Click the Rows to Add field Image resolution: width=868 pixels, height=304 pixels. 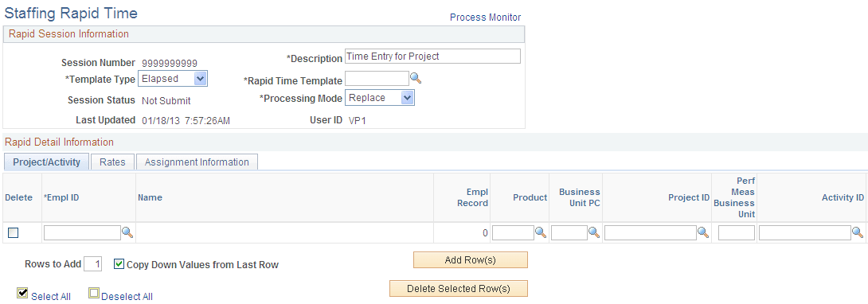[x=93, y=264]
